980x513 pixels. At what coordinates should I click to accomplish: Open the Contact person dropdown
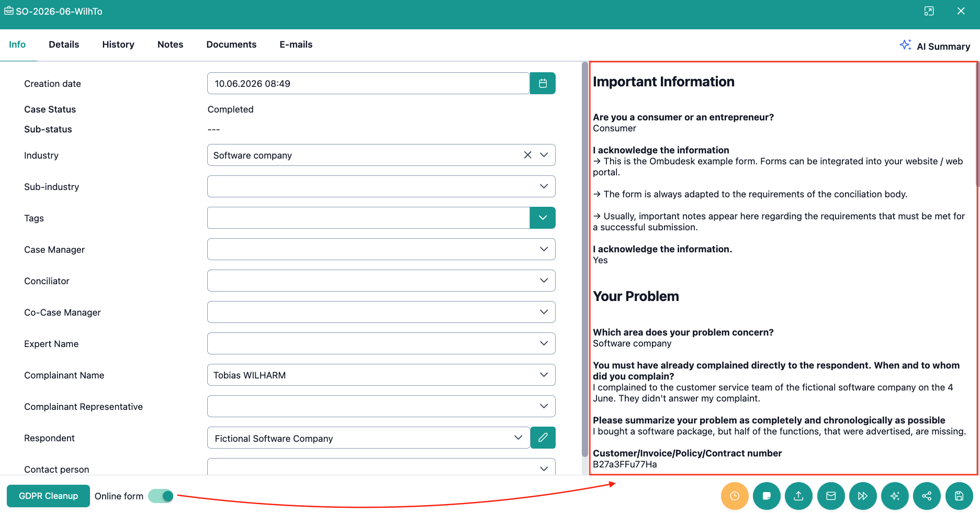381,467
